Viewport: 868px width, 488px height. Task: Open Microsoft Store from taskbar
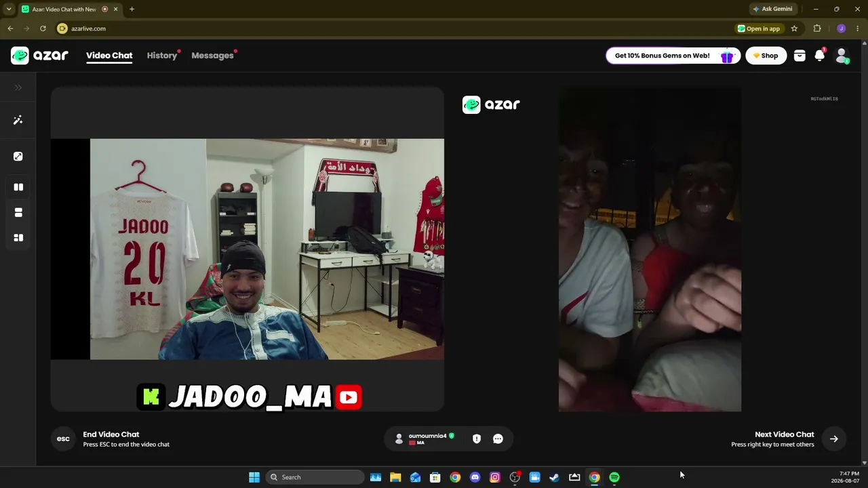tap(435, 477)
